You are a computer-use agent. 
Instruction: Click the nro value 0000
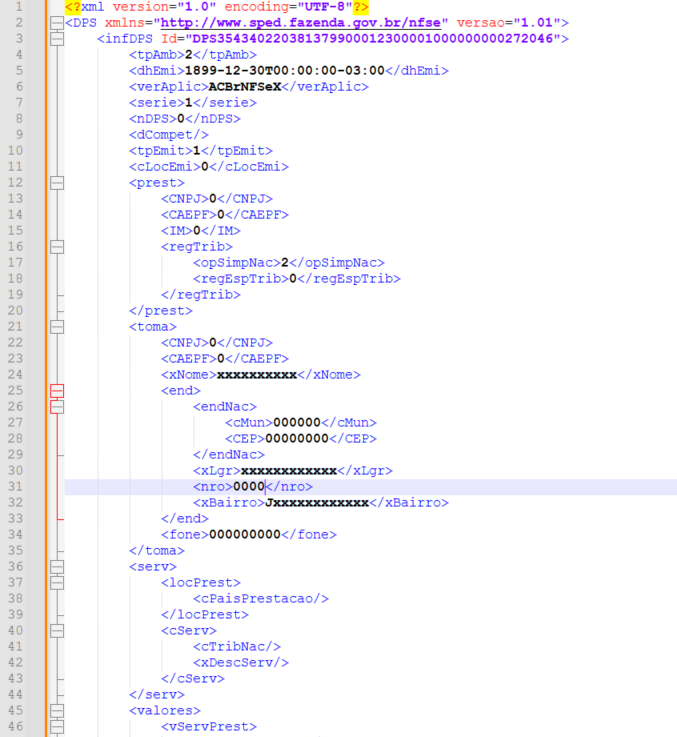(x=249, y=486)
